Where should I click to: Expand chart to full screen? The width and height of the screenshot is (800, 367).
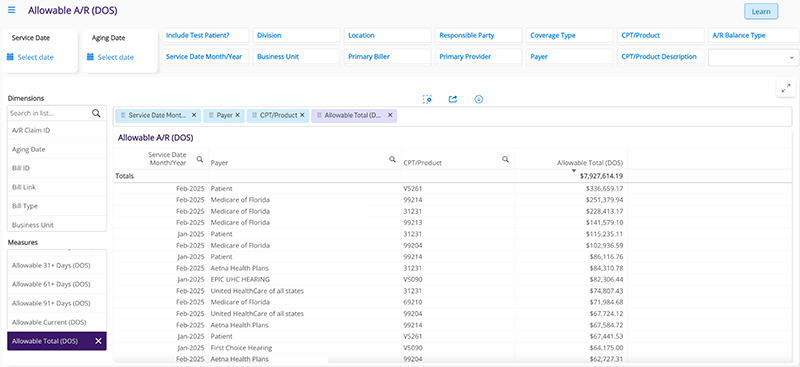coord(785,88)
